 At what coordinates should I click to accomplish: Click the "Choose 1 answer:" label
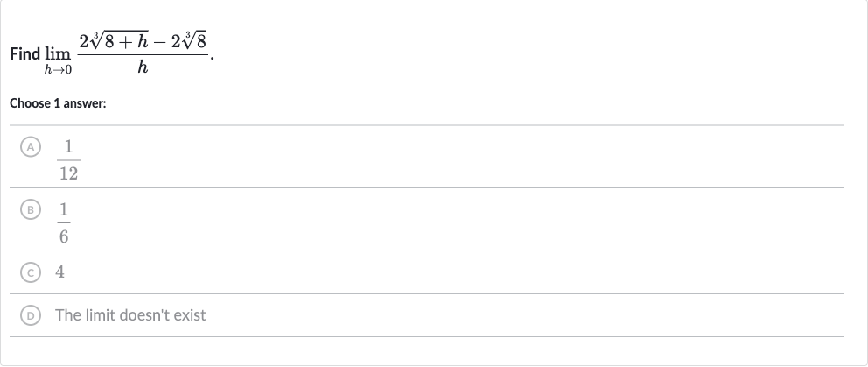pyautogui.click(x=58, y=103)
